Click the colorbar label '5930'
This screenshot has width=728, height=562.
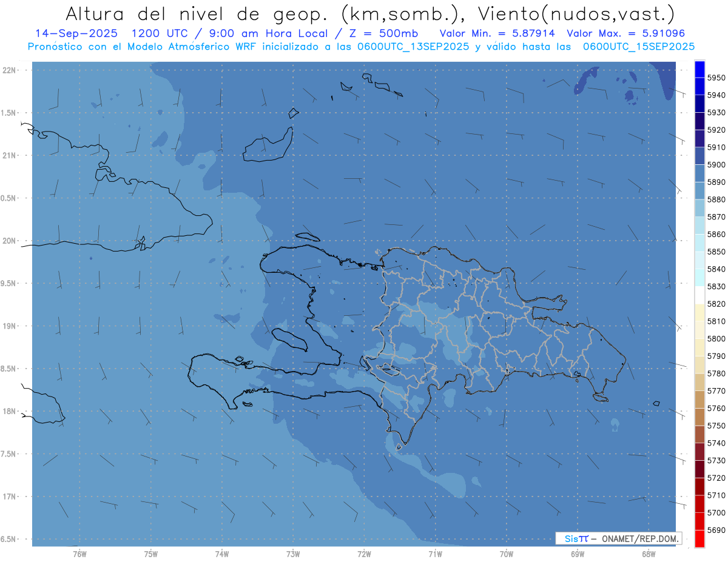click(x=716, y=112)
